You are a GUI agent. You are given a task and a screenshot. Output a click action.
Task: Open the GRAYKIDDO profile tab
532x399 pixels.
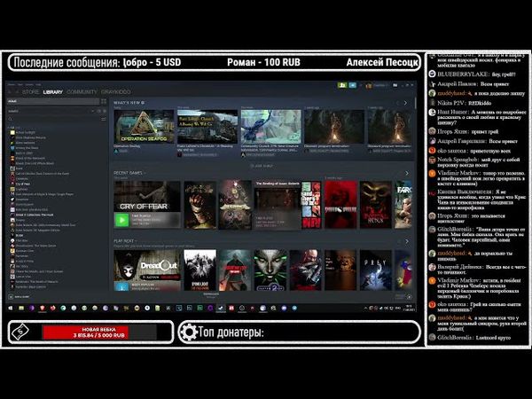(x=115, y=92)
